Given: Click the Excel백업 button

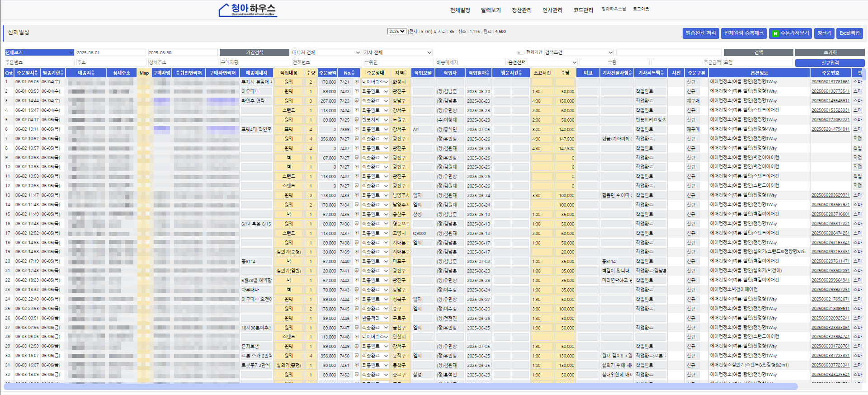Looking at the screenshot, I should [849, 33].
